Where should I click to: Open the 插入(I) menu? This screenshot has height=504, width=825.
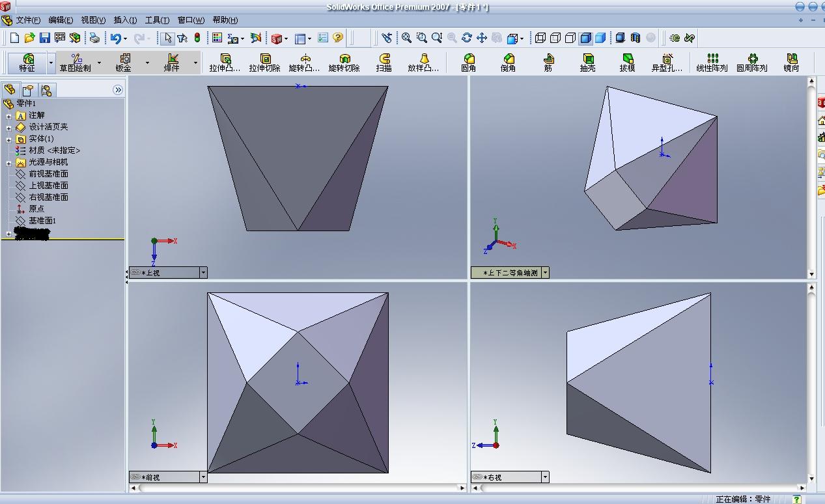coord(125,20)
